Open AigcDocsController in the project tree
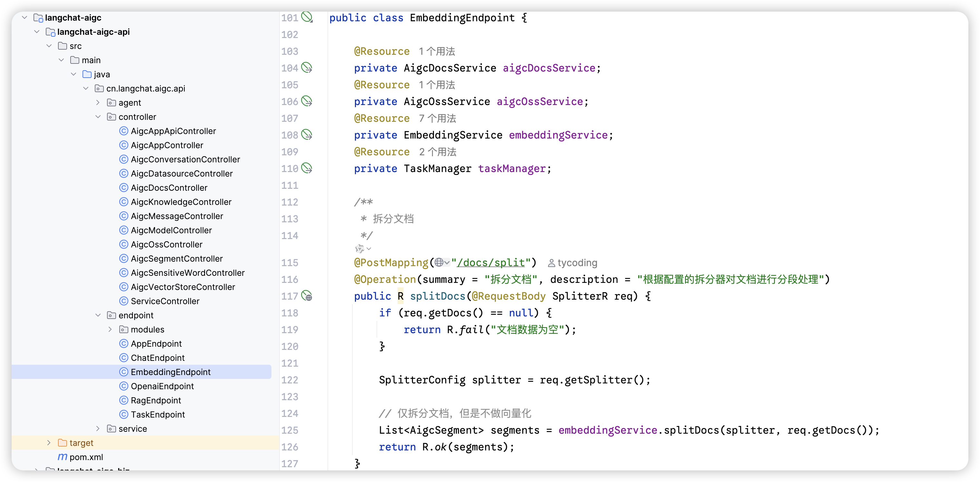 click(x=169, y=188)
